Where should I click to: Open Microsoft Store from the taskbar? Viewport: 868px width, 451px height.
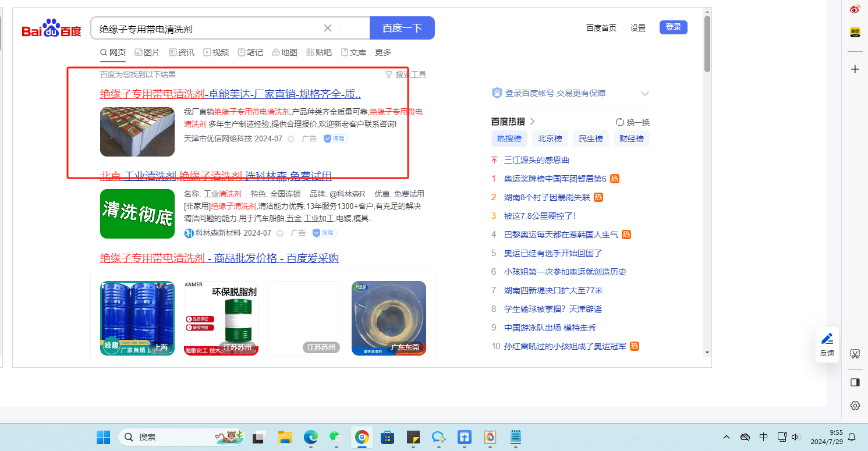388,437
